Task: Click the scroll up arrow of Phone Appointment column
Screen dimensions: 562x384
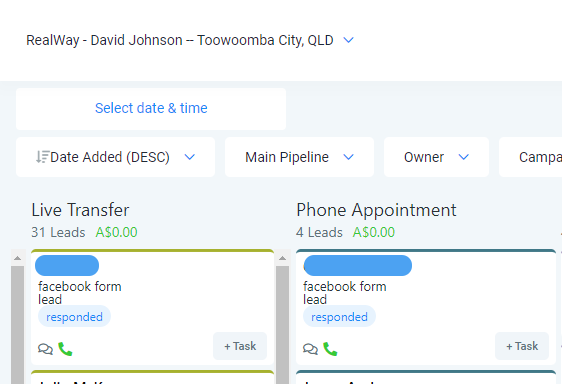Action: click(x=282, y=258)
